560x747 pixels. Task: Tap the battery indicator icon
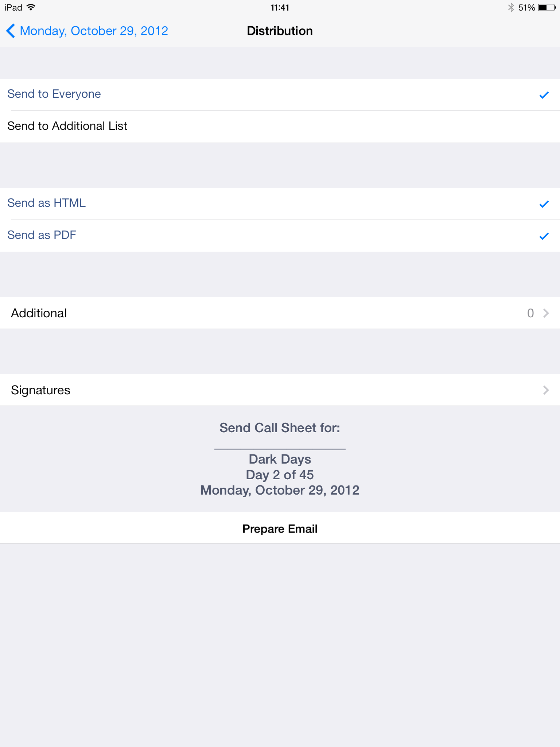pos(547,7)
